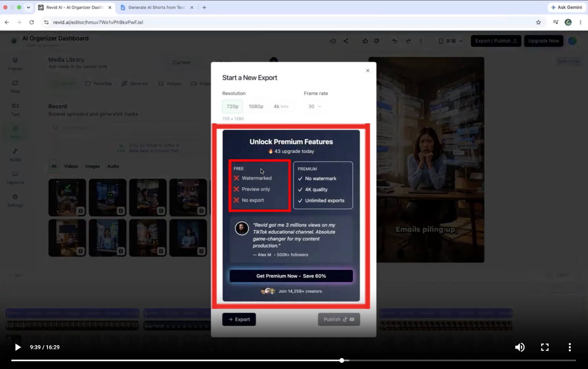Screen dimensions: 588x369
Task: Enter fullscreen video mode
Action: [x=545, y=347]
